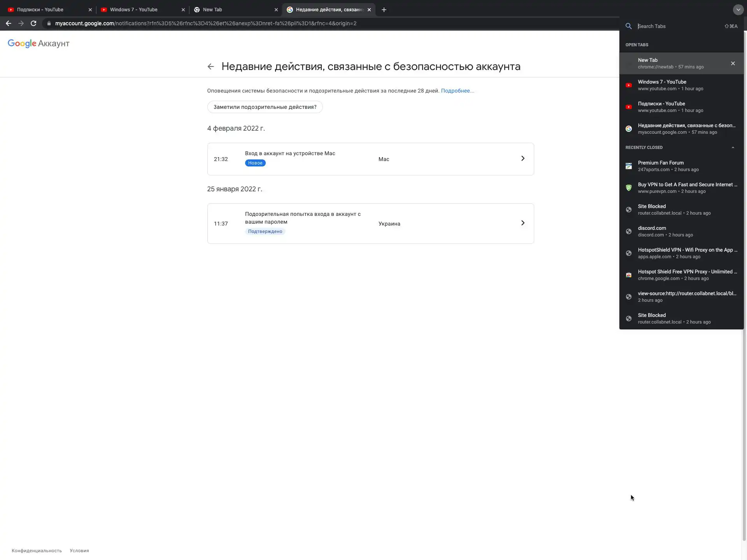Expand the Mac sign-in event chevron
Viewport: 747px width, 560px height.
[523, 159]
